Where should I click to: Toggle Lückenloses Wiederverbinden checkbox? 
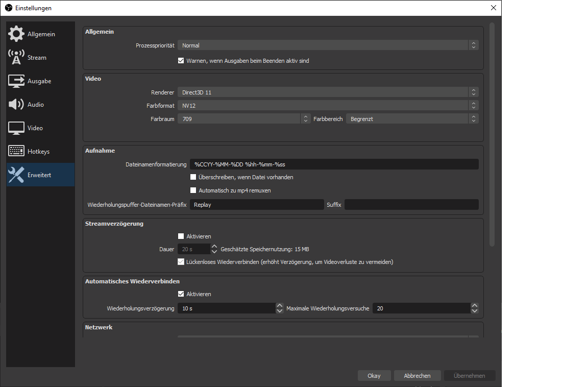181,262
